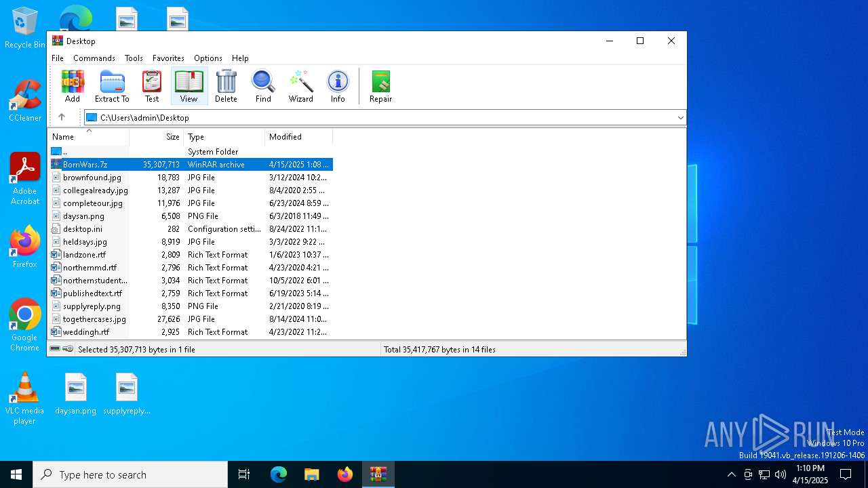Viewport: 868px width, 488px height.
Task: Click the Windows Start button
Action: tap(16, 474)
